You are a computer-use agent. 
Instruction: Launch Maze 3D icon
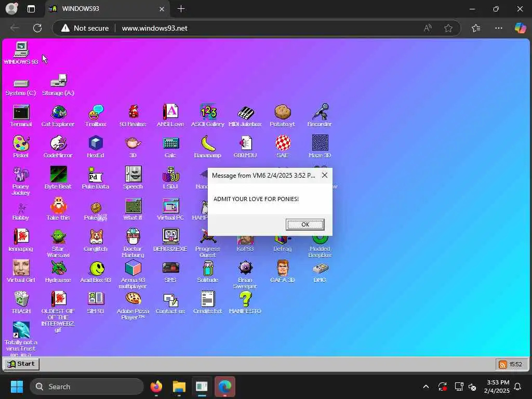point(320,147)
